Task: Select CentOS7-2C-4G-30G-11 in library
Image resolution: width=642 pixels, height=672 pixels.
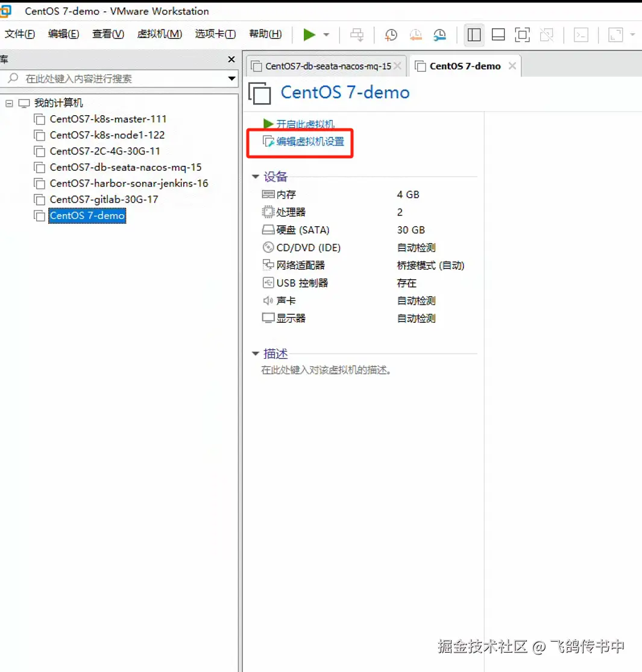Action: click(x=105, y=151)
